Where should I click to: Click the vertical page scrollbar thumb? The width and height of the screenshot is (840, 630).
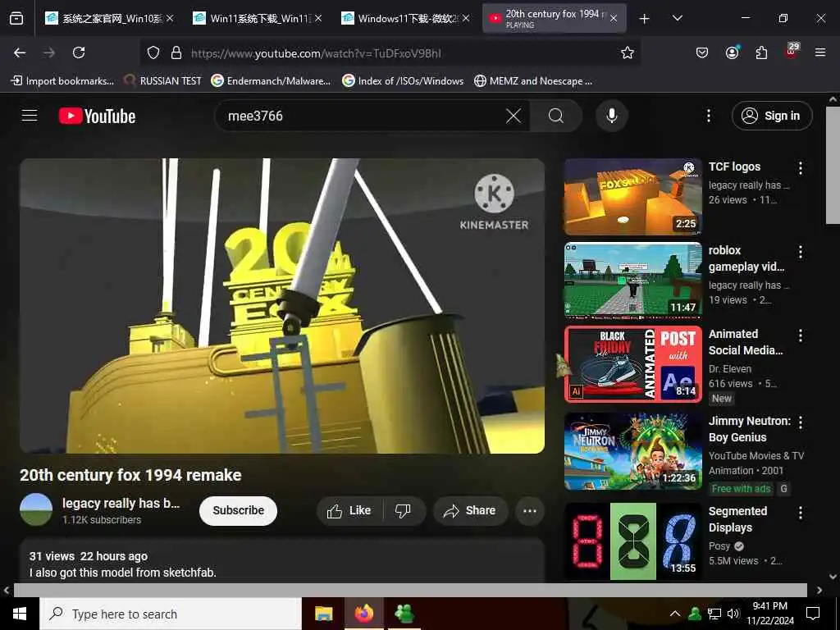(x=833, y=165)
